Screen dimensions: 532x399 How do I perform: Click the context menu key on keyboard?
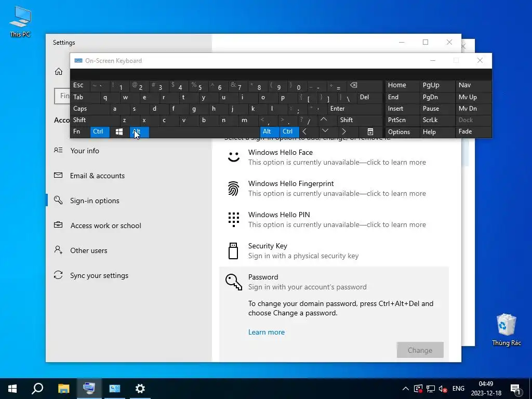pyautogui.click(x=370, y=131)
